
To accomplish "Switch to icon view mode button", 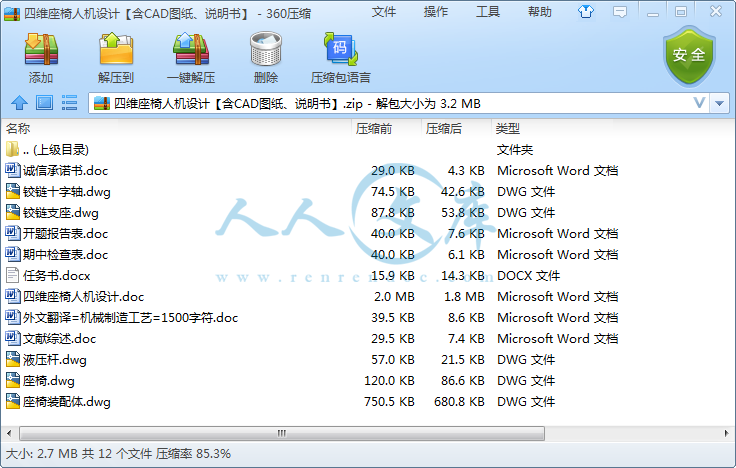I will pos(45,103).
